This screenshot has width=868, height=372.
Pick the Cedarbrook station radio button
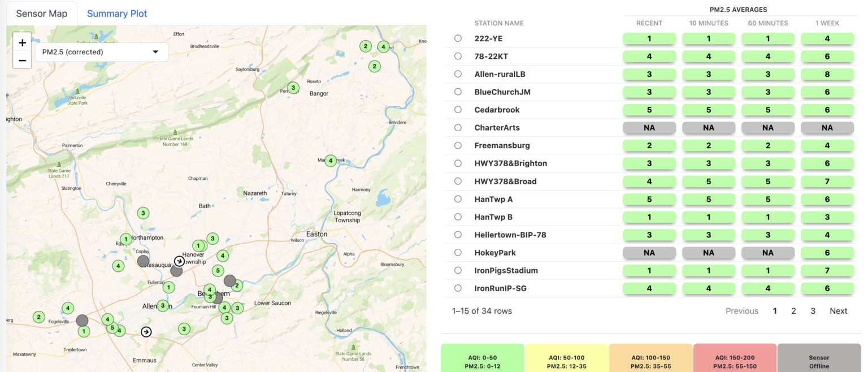click(x=458, y=110)
